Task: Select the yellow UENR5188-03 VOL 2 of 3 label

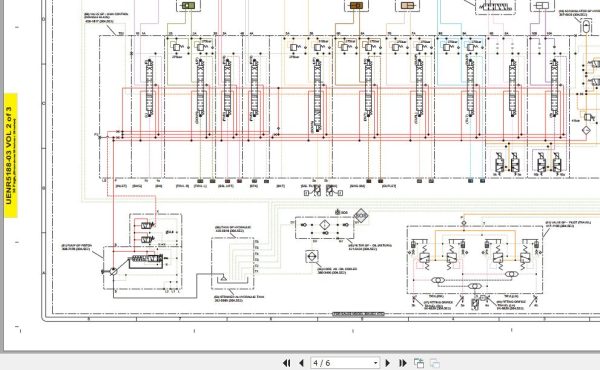Action: [11, 156]
